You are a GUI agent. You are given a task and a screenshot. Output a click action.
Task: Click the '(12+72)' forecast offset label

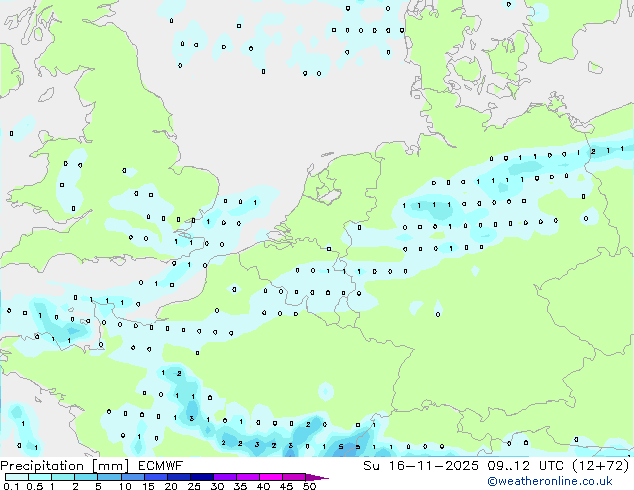601,466
